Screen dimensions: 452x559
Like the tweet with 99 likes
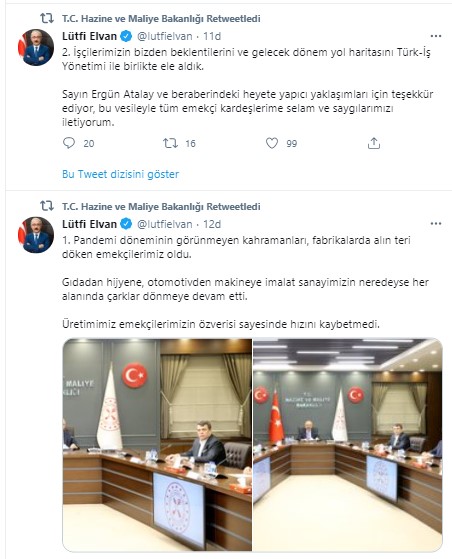(272, 143)
